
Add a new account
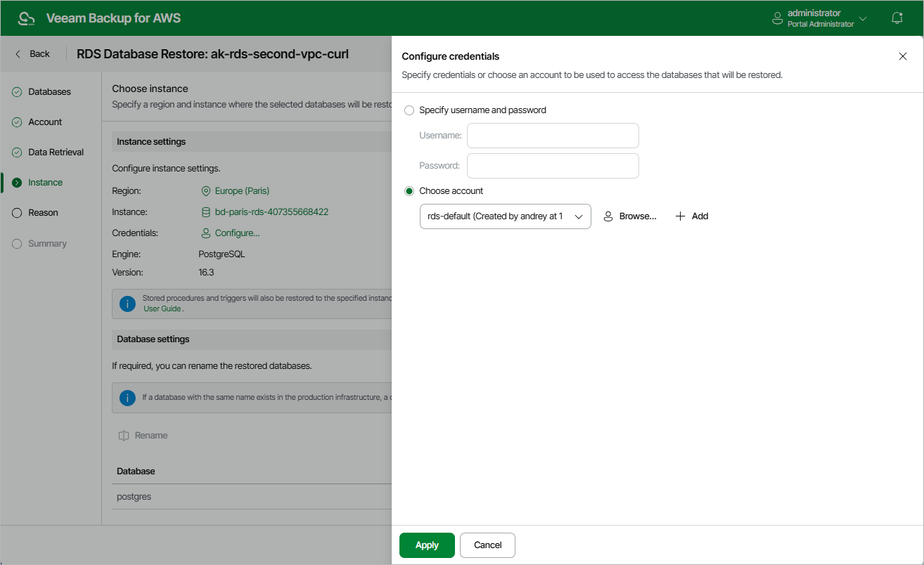coord(692,216)
